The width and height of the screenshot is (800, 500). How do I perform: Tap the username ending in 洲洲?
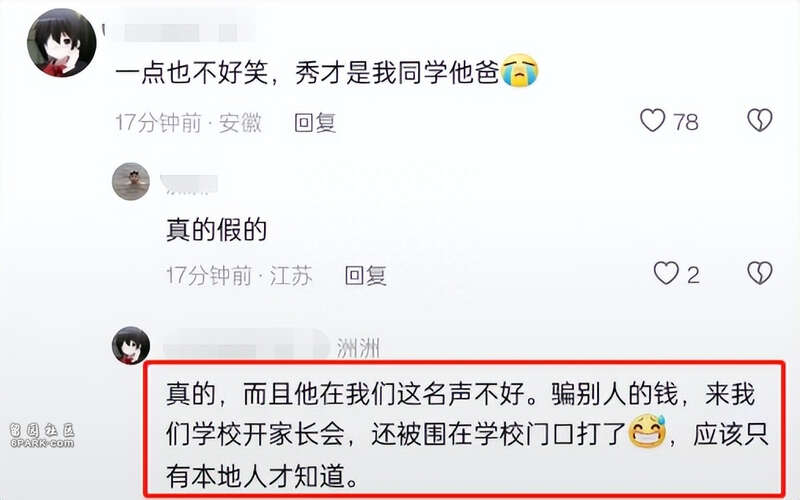pos(271,348)
